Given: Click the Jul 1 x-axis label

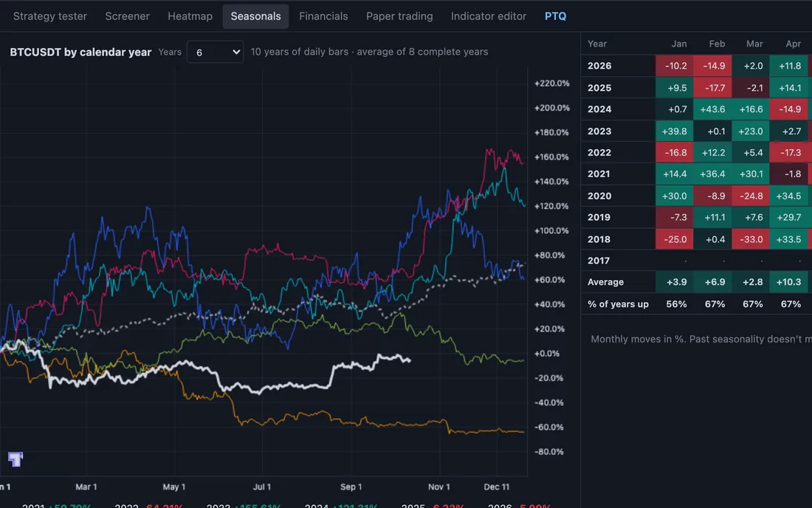Looking at the screenshot, I should pyautogui.click(x=262, y=487).
